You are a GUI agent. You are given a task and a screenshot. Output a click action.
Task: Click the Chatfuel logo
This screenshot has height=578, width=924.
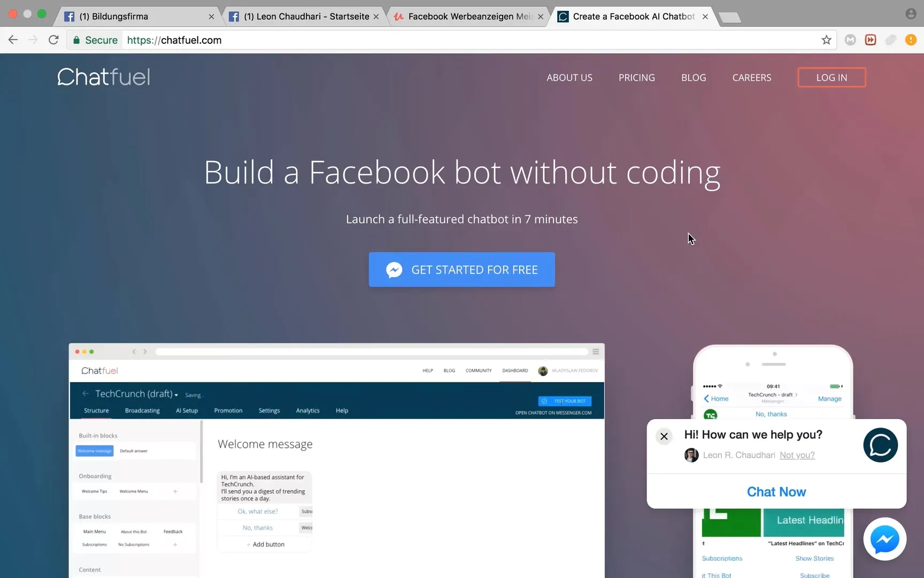(x=104, y=77)
